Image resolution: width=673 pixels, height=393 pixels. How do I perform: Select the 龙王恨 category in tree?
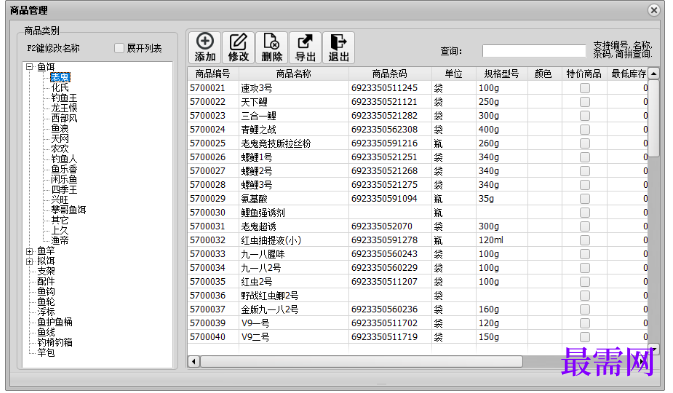pos(64,108)
